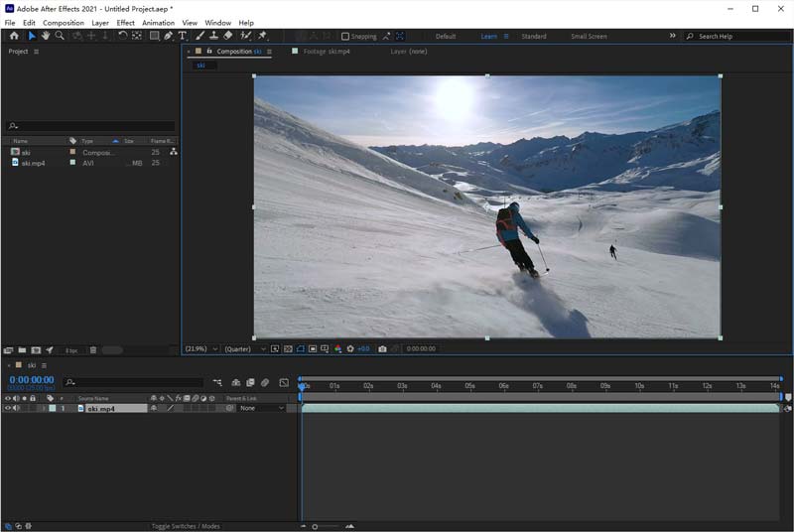
Task: Open Parent & Link dropdown set to None
Action: click(261, 408)
